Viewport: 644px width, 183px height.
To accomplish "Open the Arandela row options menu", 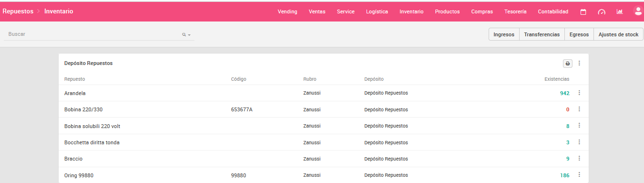I will coord(579,93).
